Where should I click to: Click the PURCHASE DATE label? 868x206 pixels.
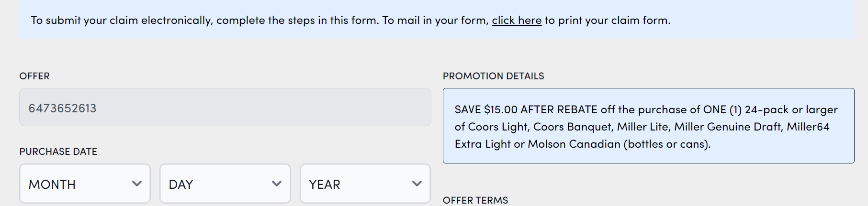point(58,152)
